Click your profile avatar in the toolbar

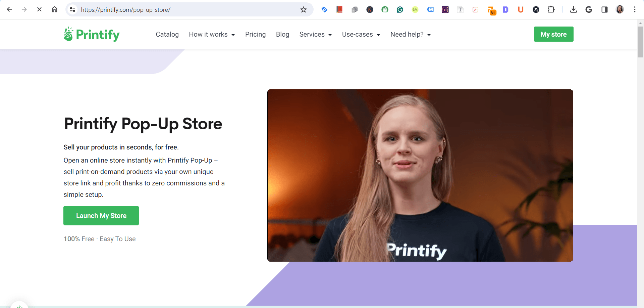(620, 9)
